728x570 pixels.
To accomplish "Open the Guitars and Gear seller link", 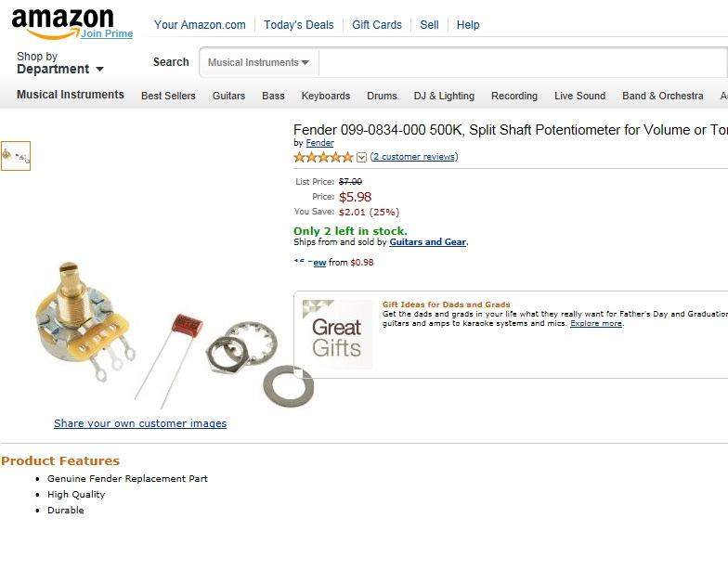I will pyautogui.click(x=427, y=242).
